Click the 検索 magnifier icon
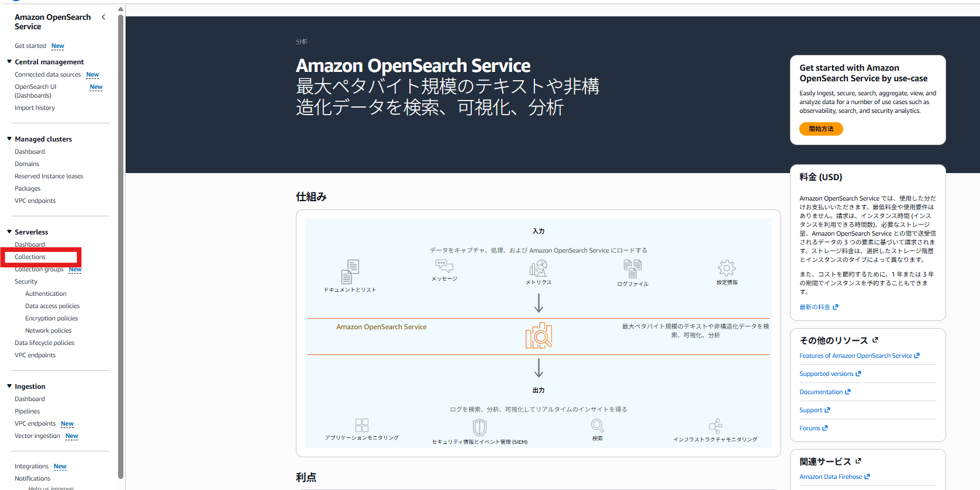The width and height of the screenshot is (980, 490). tap(597, 426)
